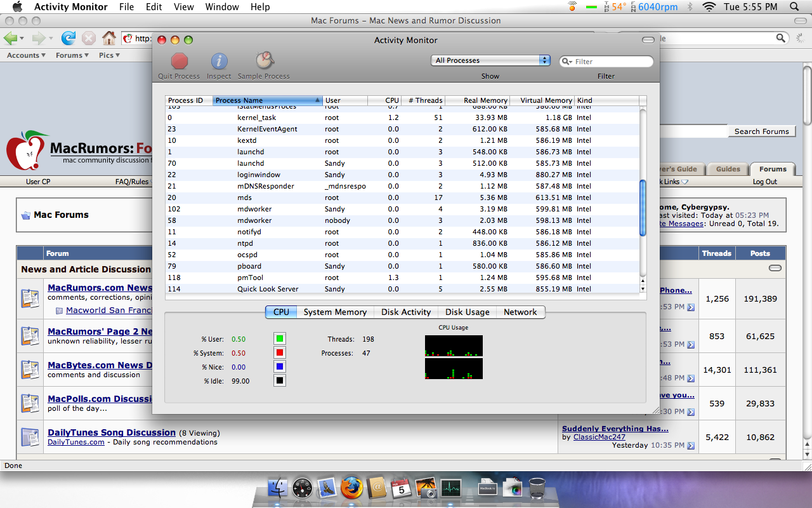Click the Search Forums button
Screen dimensions: 812x508
click(761, 131)
